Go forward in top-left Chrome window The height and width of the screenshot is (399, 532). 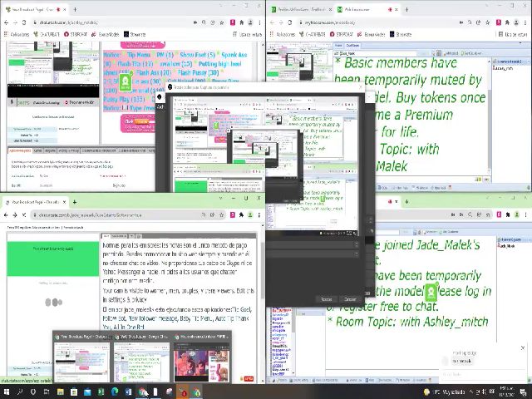tap(15, 22)
